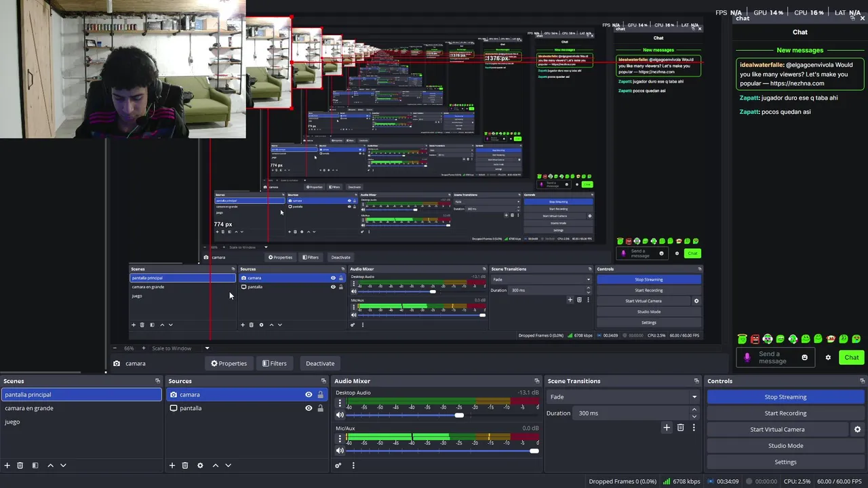
Task: Open Mic/Aux options three-dot menu
Action: pyautogui.click(x=340, y=439)
